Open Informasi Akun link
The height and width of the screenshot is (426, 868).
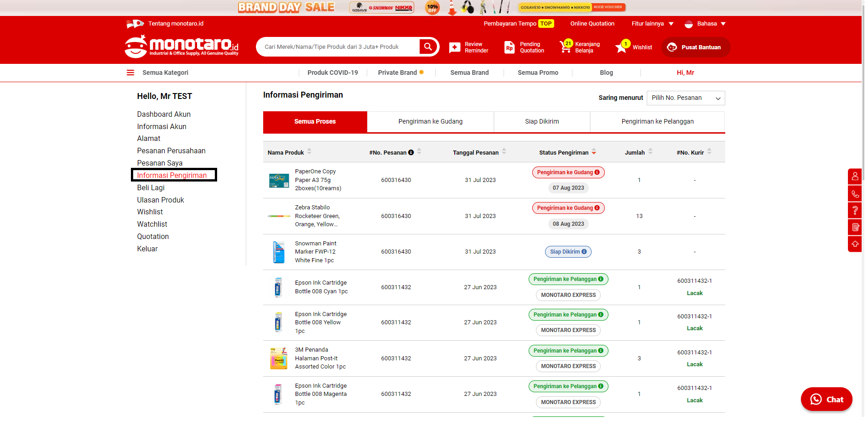161,127
